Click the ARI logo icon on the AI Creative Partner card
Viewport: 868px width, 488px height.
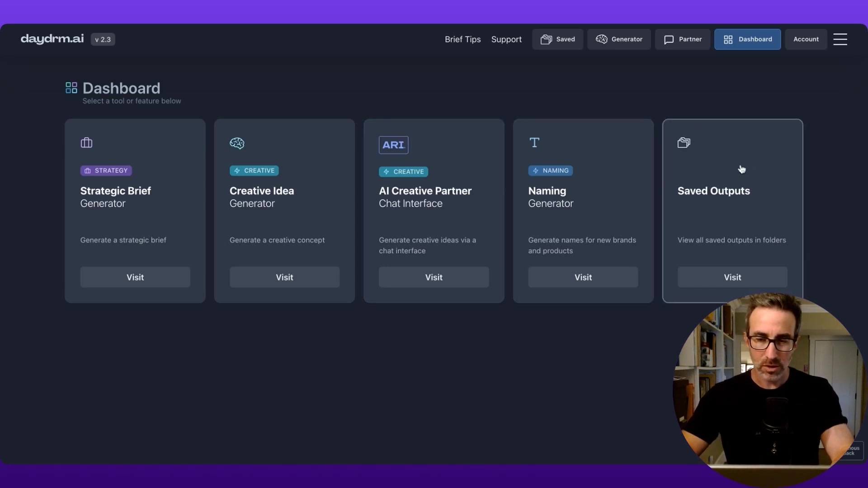pyautogui.click(x=393, y=145)
